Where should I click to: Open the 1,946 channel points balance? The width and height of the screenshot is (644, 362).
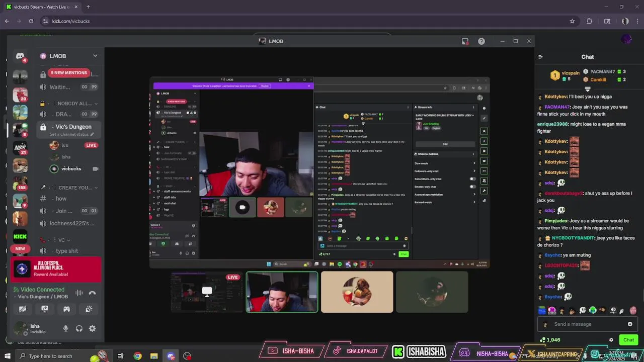pos(550,340)
